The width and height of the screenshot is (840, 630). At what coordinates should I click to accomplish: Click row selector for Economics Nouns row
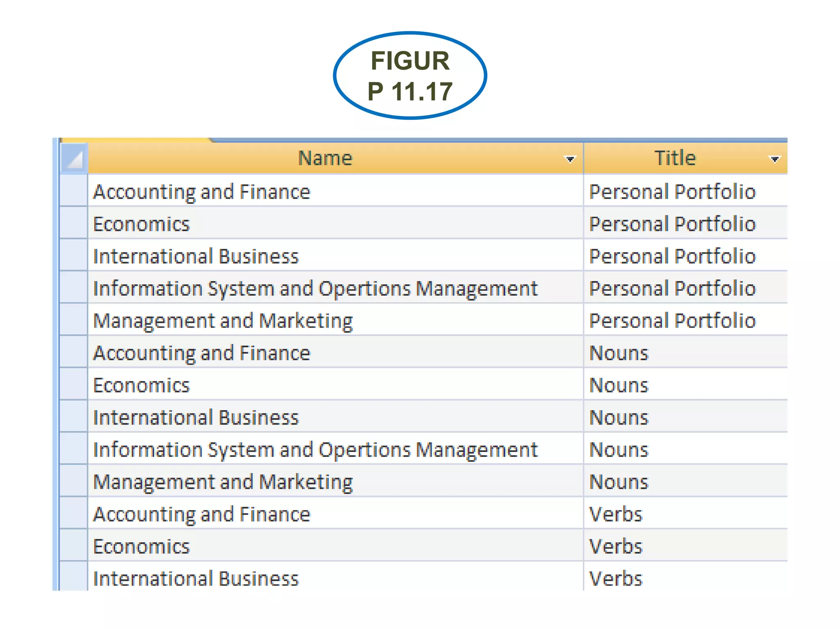pos(73,385)
